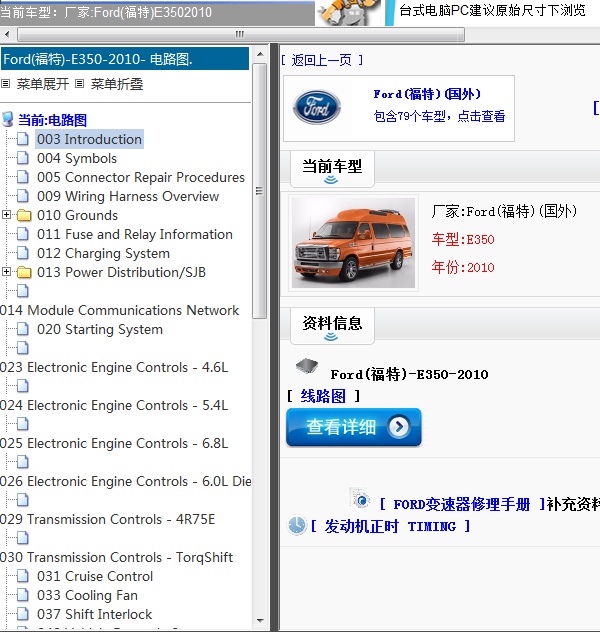Click the tree panel scroll-up arrow

click(260, 54)
